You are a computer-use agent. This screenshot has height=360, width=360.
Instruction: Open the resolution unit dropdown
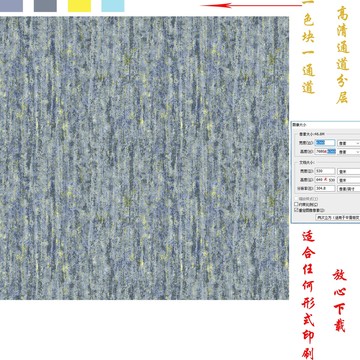tap(349, 189)
